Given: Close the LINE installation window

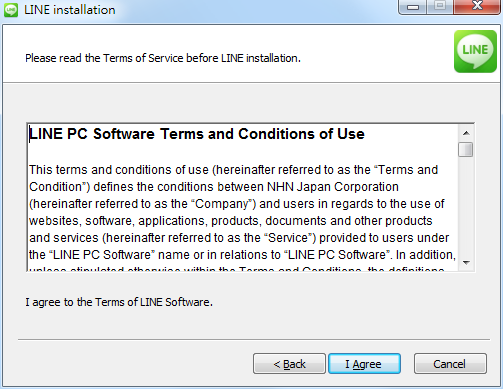Looking at the screenshot, I should pos(477,6).
